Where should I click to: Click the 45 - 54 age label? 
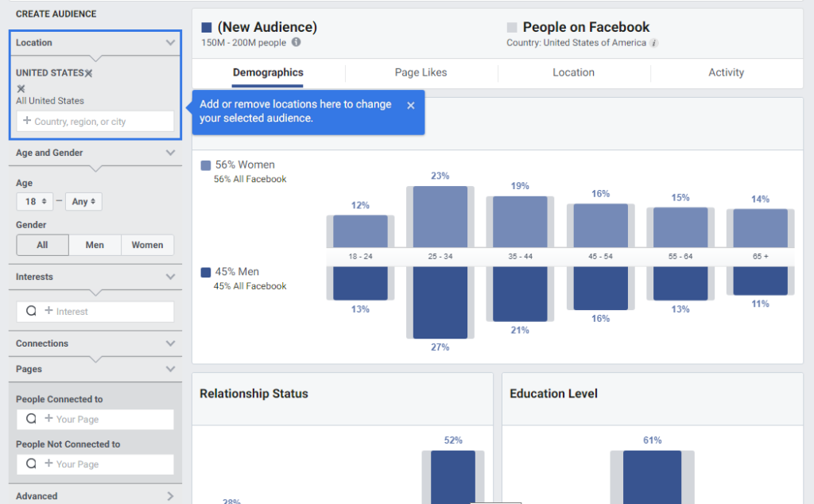click(601, 257)
